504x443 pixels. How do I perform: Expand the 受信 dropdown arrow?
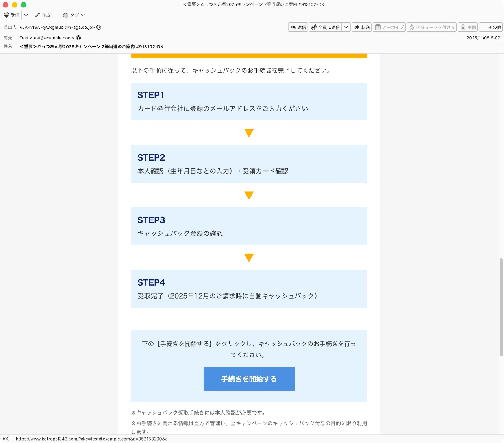click(26, 15)
